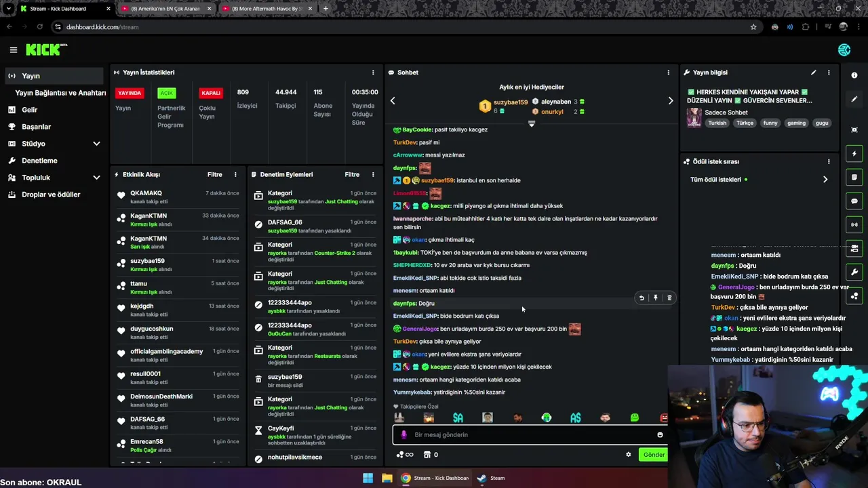868x488 pixels.
Task: Click the Turkish tag in stream info
Action: point(717,123)
